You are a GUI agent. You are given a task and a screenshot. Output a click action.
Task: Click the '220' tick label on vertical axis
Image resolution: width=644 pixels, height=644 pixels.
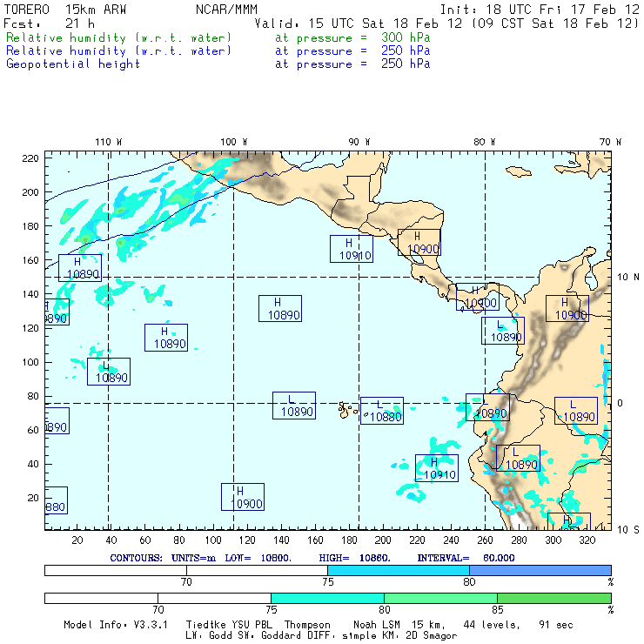(x=30, y=158)
